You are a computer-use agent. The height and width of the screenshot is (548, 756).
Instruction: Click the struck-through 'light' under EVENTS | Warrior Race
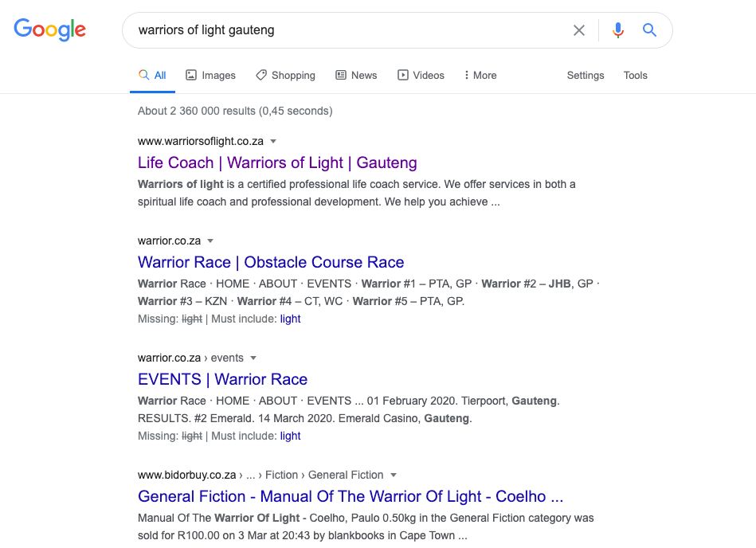(192, 436)
